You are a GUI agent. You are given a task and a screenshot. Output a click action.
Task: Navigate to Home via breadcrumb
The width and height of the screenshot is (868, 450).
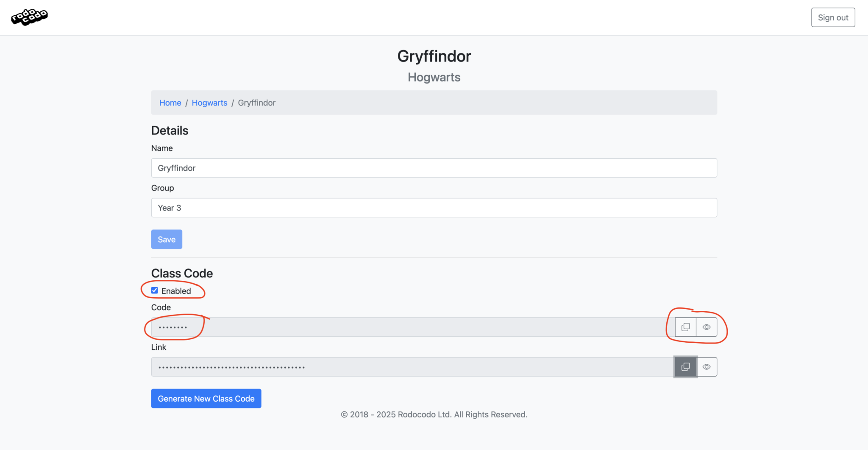pyautogui.click(x=170, y=103)
